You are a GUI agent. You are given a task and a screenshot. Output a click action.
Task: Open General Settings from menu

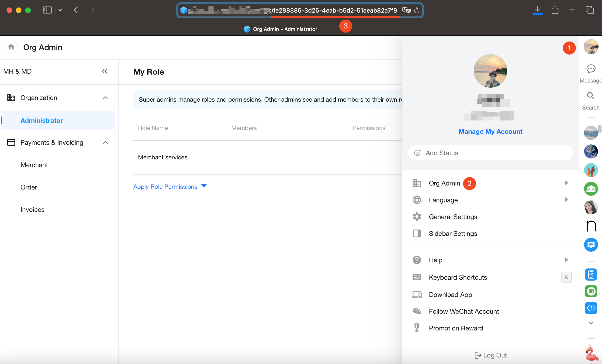453,217
